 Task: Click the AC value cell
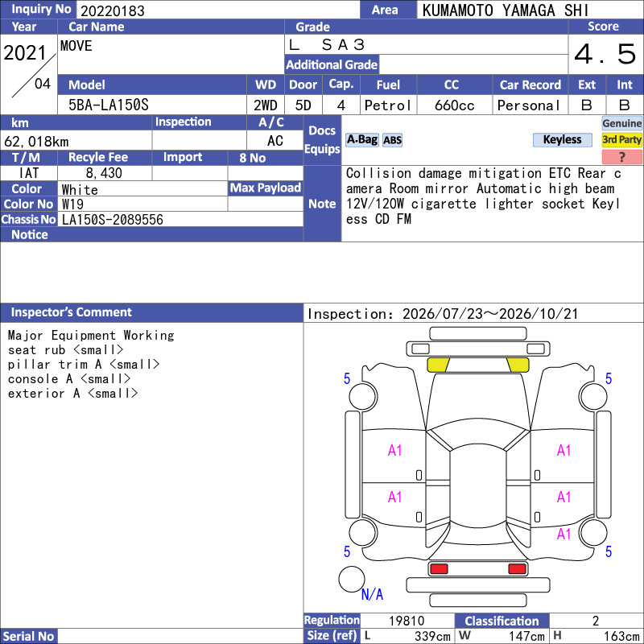(275, 141)
